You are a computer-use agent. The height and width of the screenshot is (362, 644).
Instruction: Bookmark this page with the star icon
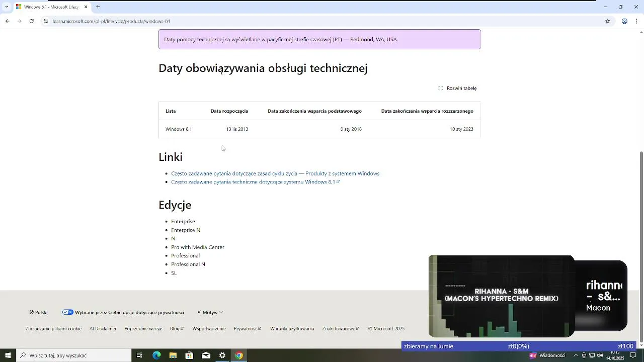[608, 21]
